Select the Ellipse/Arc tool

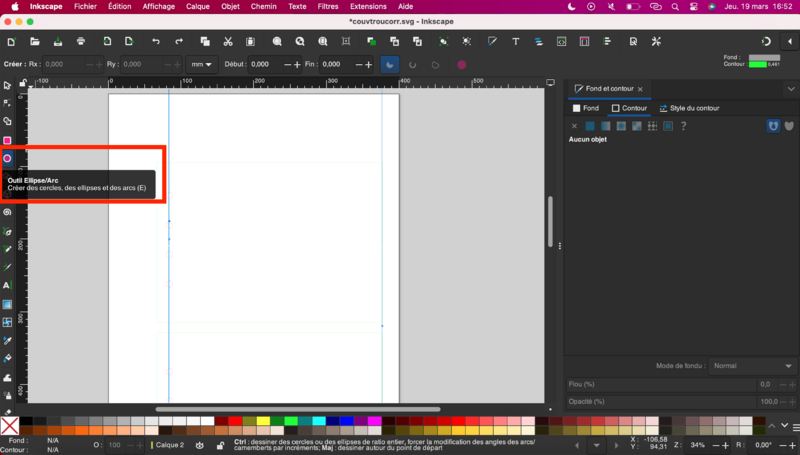pyautogui.click(x=7, y=158)
